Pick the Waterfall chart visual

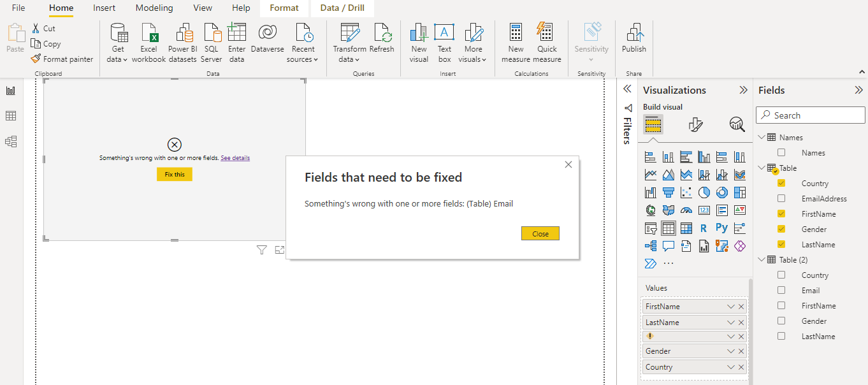point(651,192)
